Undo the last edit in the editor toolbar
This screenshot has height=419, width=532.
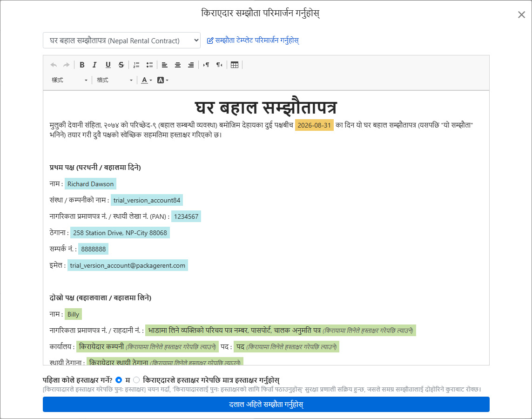tap(54, 65)
